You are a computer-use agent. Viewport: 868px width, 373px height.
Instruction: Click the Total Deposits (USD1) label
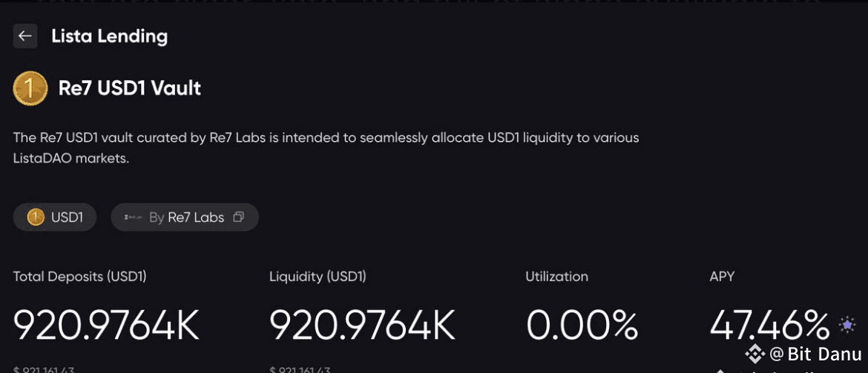click(79, 277)
